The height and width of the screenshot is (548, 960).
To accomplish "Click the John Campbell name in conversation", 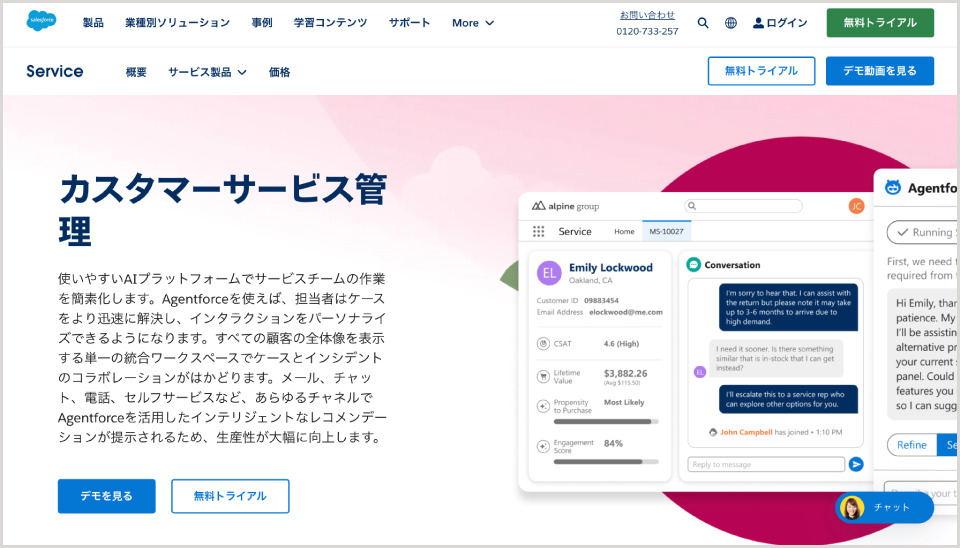I will coord(746,432).
